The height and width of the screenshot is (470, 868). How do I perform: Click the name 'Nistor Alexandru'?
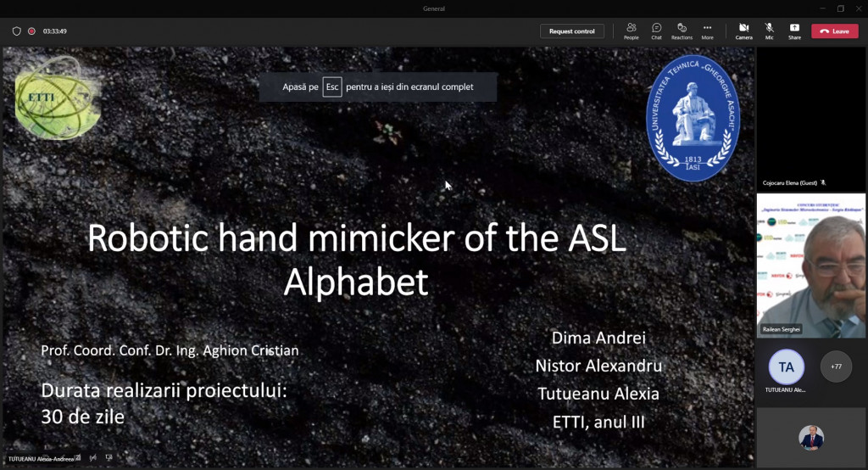(x=598, y=366)
